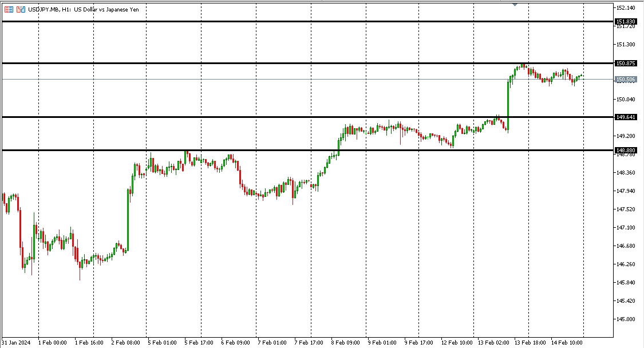This screenshot has height=348, width=644.
Task: Click the current bid price label 150.506
Action: tap(625, 80)
